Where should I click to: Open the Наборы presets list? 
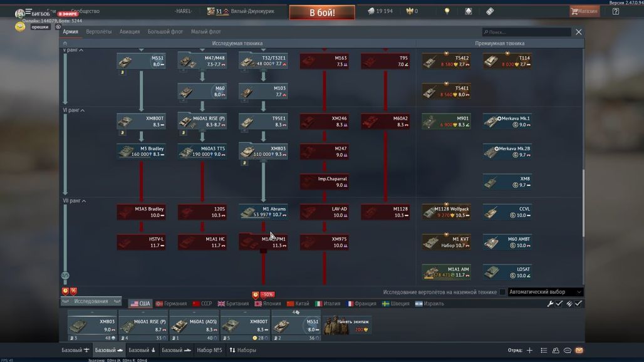point(242,350)
